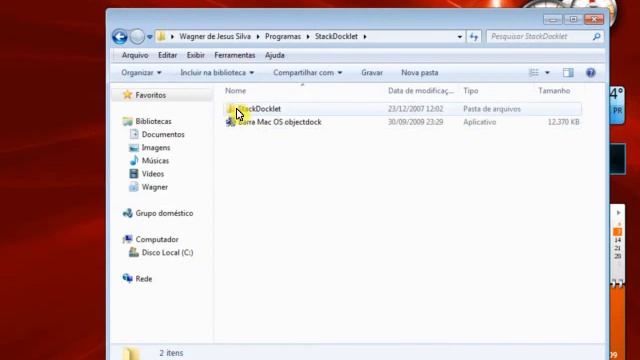Image resolution: width=640 pixels, height=360 pixels.
Task: Open the view options dropdown arrow
Action: (547, 73)
